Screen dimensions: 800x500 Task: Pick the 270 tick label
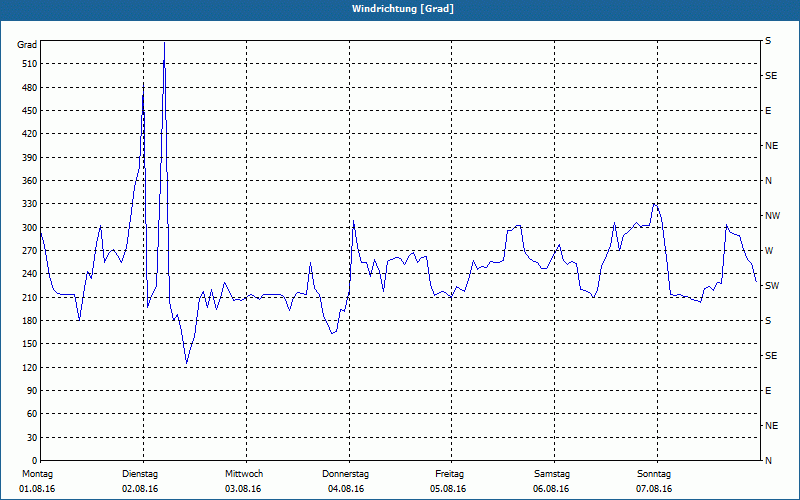coord(30,251)
